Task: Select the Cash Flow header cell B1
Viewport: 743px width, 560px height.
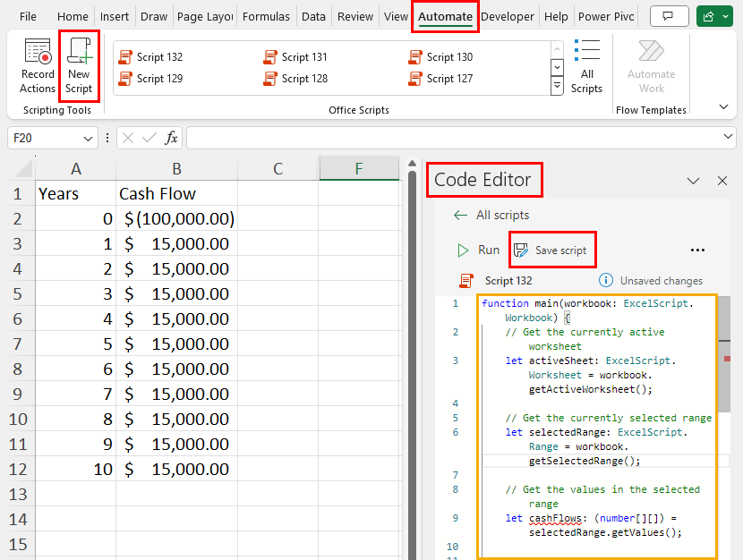Action: point(176,193)
